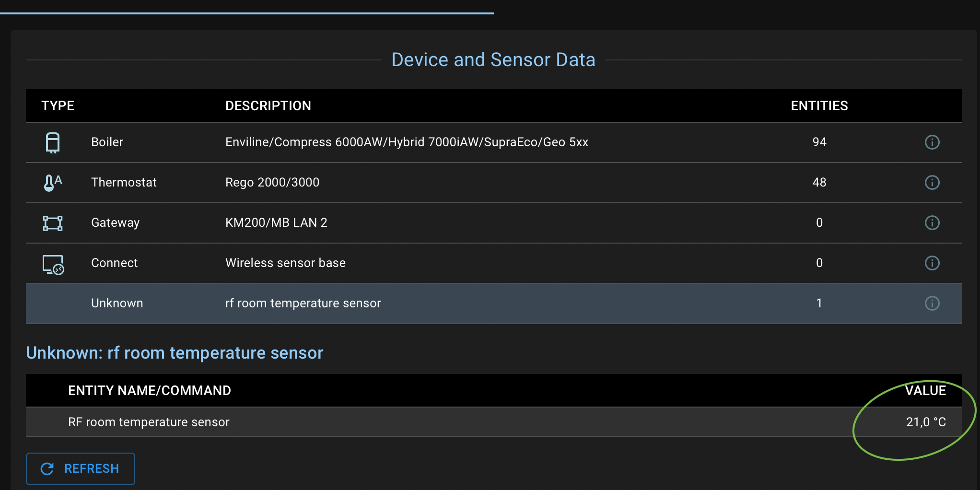Click the Device and Sensor Data heading
This screenshot has height=490, width=980.
(494, 59)
